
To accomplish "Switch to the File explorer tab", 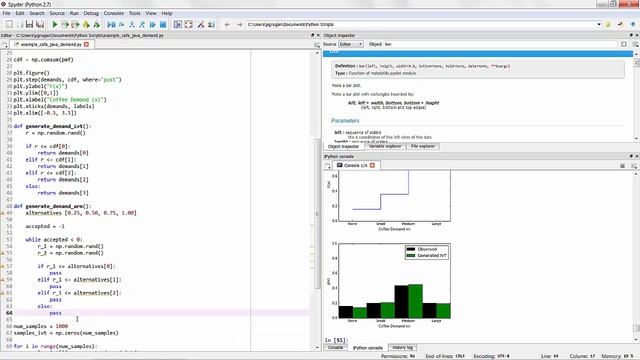I will (x=423, y=146).
